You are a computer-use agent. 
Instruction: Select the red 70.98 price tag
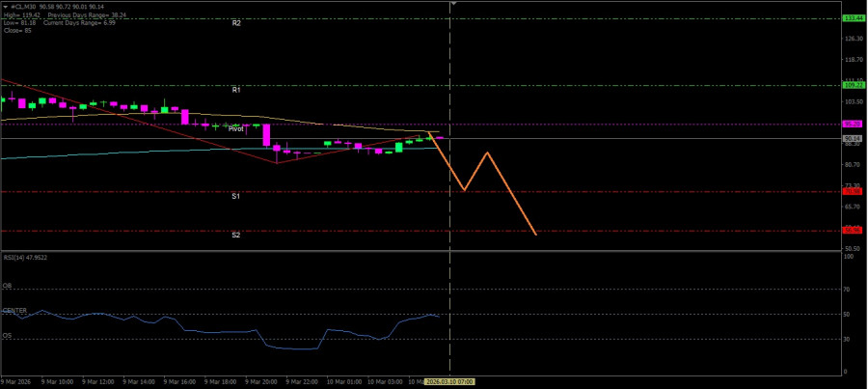coord(853,192)
